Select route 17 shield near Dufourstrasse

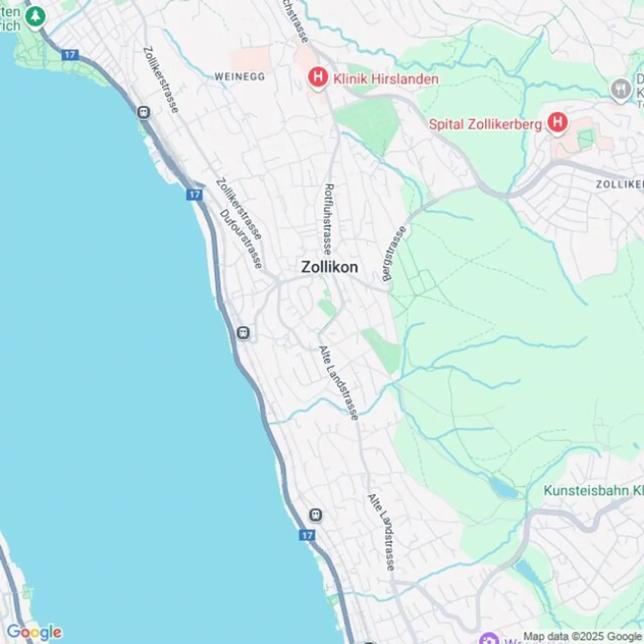(194, 195)
